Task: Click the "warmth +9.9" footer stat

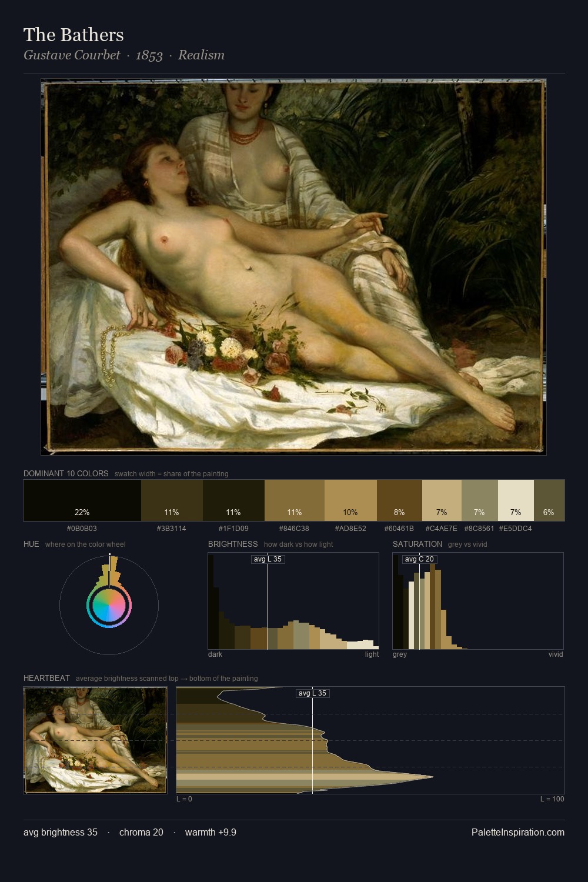Action: [211, 833]
